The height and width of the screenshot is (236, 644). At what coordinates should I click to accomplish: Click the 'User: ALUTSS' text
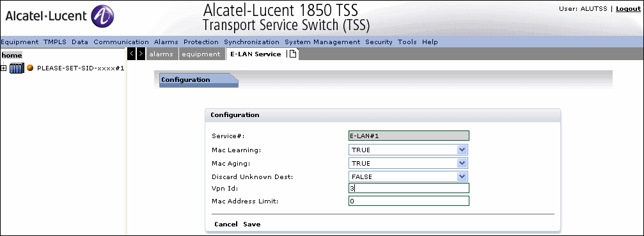583,8
